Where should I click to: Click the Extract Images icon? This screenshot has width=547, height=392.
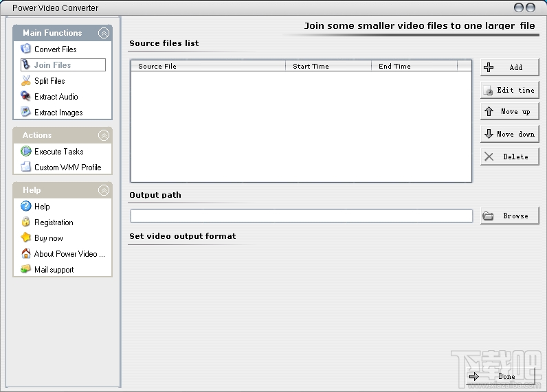pyautogui.click(x=25, y=112)
